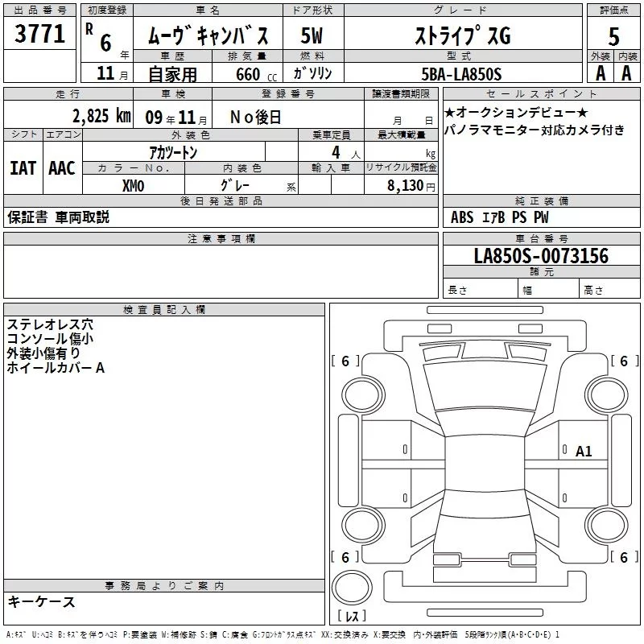Select the inspection date 09年11月

(x=176, y=118)
